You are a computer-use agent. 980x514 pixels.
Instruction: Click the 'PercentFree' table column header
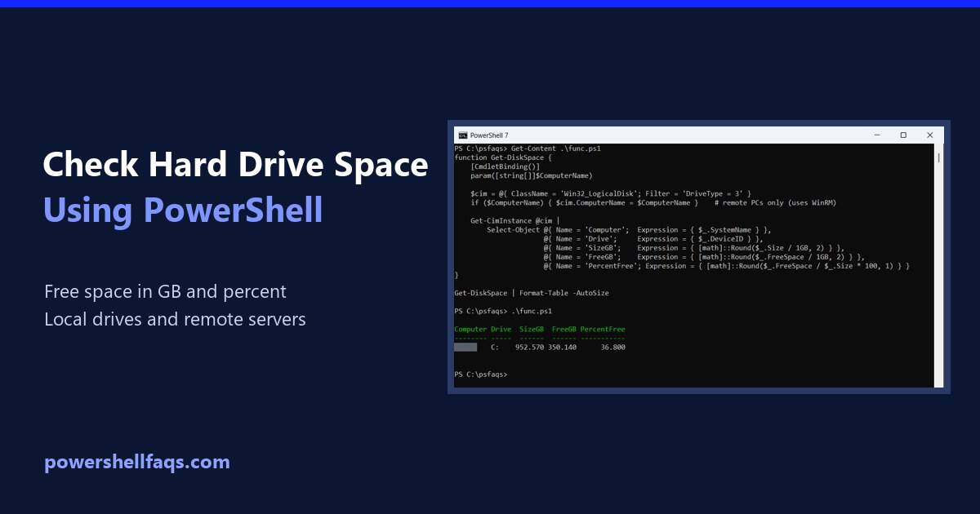(603, 329)
